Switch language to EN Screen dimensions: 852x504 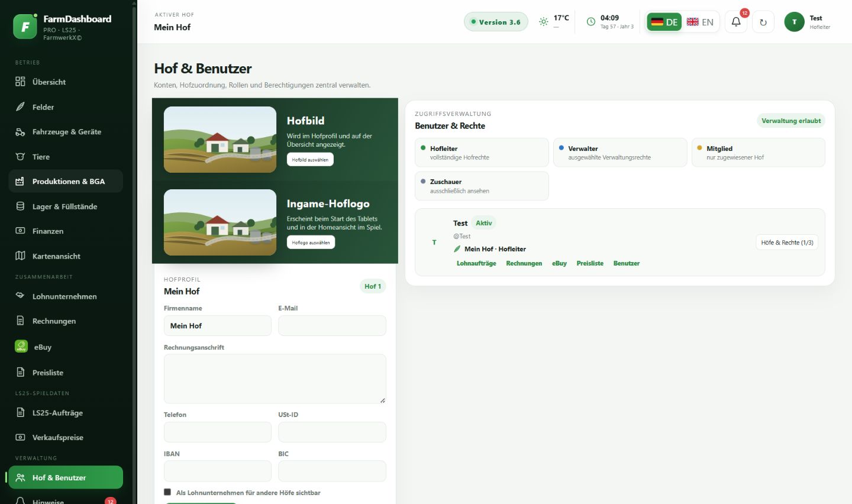point(700,22)
